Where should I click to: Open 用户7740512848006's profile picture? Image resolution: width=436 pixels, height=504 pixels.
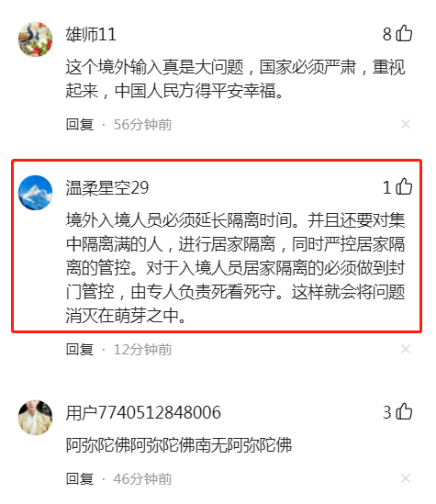(36, 418)
